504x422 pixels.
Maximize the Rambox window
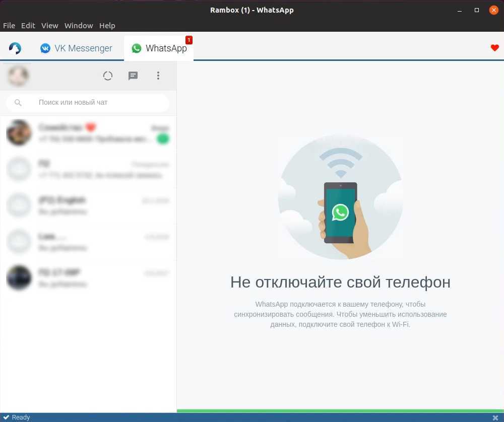[477, 10]
